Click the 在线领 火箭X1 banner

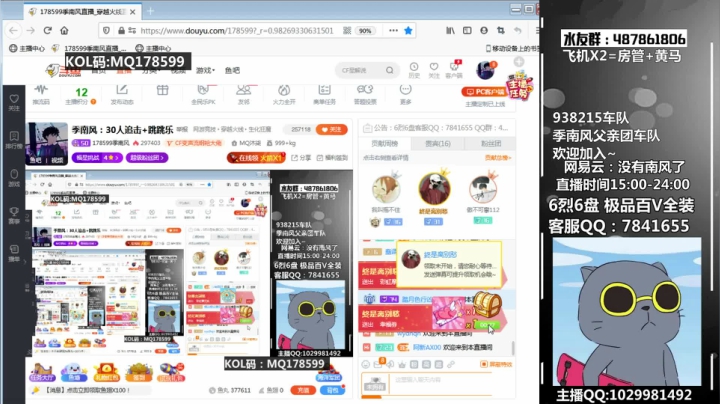pyautogui.click(x=256, y=158)
